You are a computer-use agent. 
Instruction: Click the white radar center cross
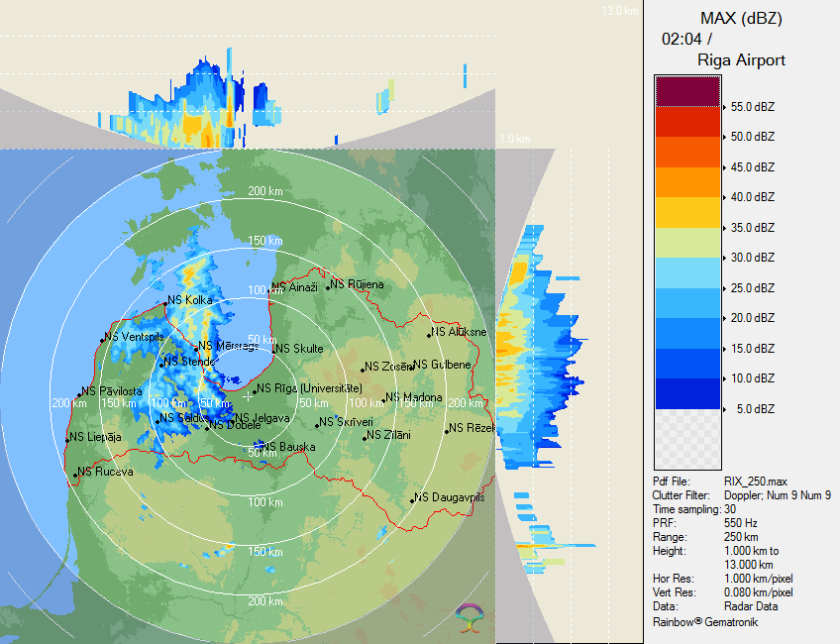point(248,396)
